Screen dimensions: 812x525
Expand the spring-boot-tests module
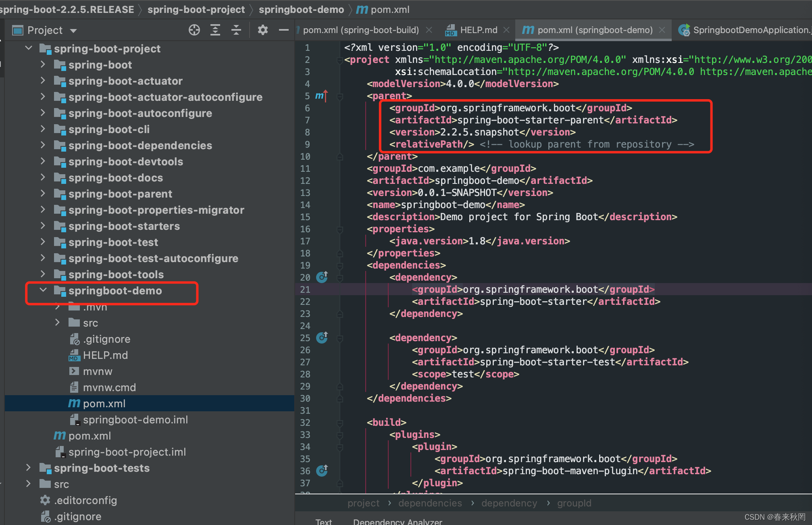(x=29, y=468)
